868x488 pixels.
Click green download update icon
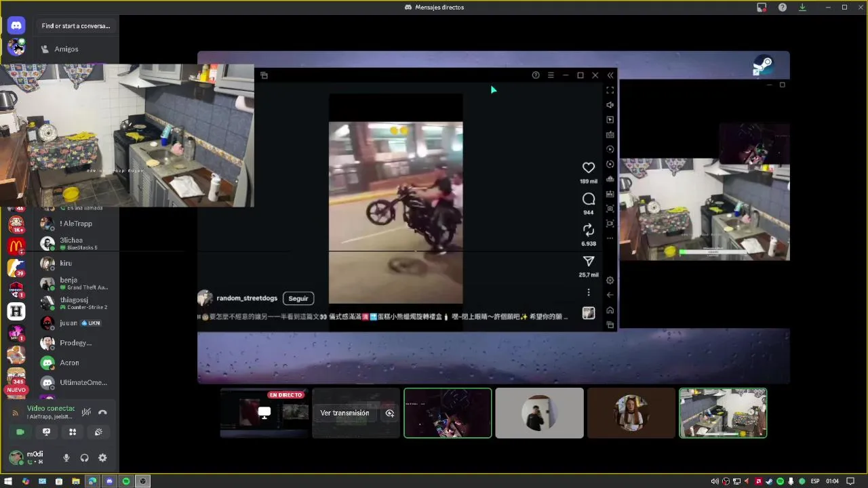[803, 7]
